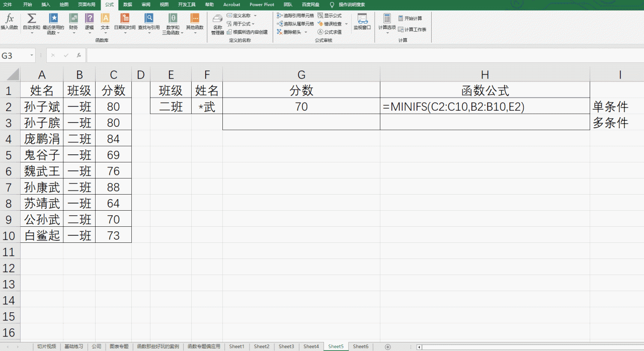Open the 函数专题偏应用 sheet tab

(x=204, y=346)
